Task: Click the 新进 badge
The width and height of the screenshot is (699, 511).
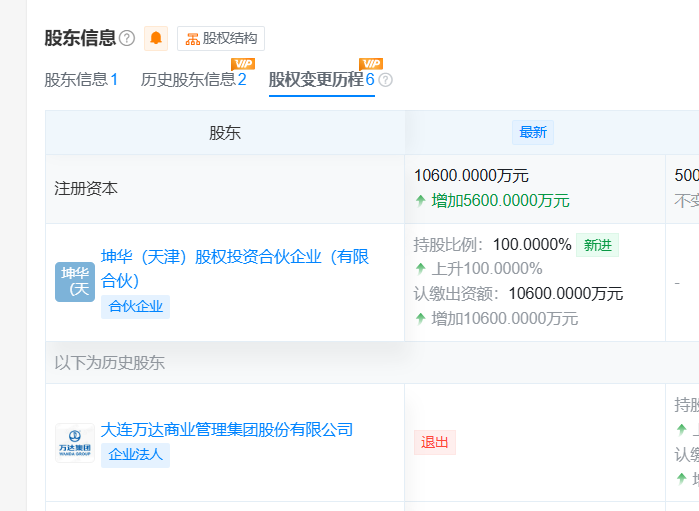Action: [x=597, y=245]
